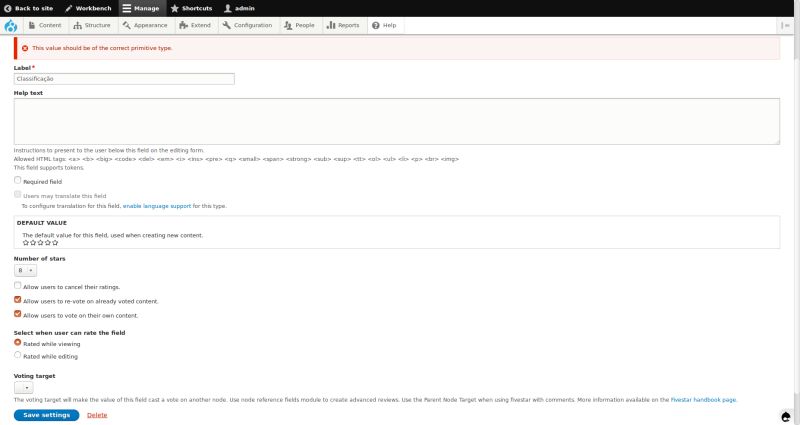Click the "This field supports tokens." text
Image resolution: width=800 pixels, height=425 pixels.
(x=49, y=167)
